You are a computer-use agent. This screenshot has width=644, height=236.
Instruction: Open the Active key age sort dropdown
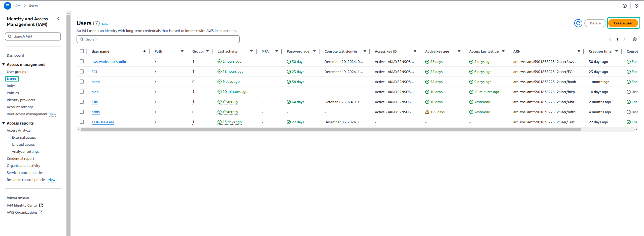pyautogui.click(x=459, y=51)
